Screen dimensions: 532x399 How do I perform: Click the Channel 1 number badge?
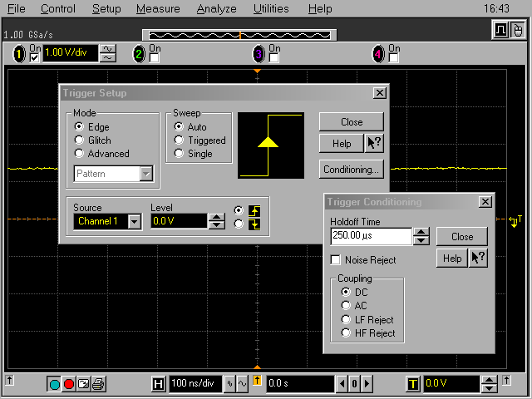(20, 55)
